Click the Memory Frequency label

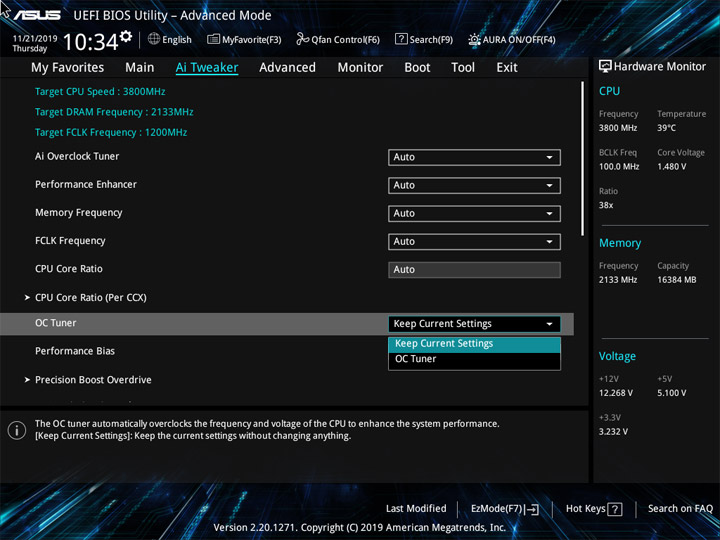79,213
